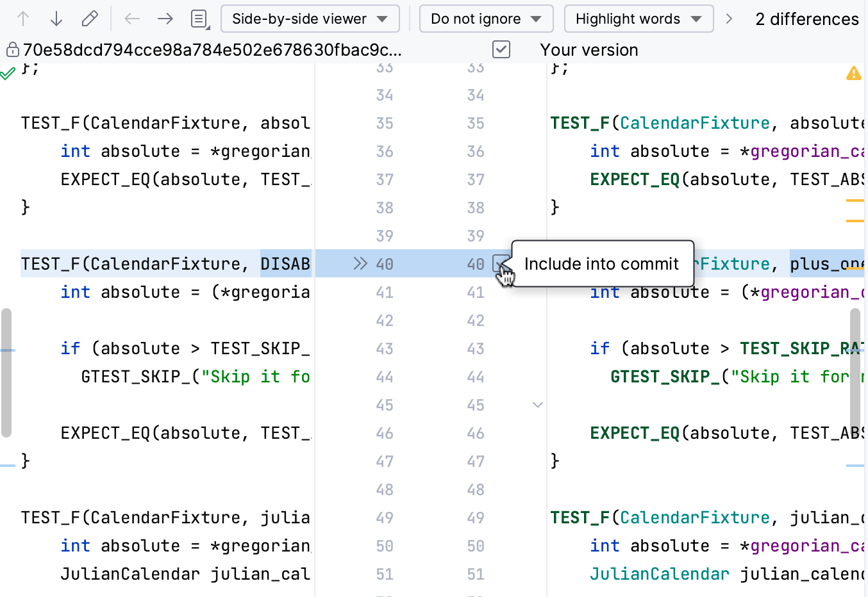
Task: Jump to the previous difference arrow
Action: (x=23, y=19)
